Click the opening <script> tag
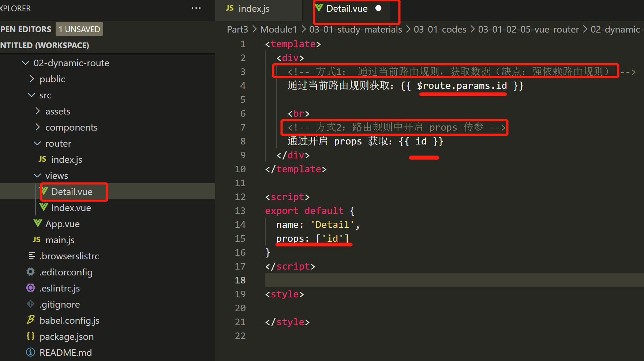The width and height of the screenshot is (644, 361). [287, 197]
